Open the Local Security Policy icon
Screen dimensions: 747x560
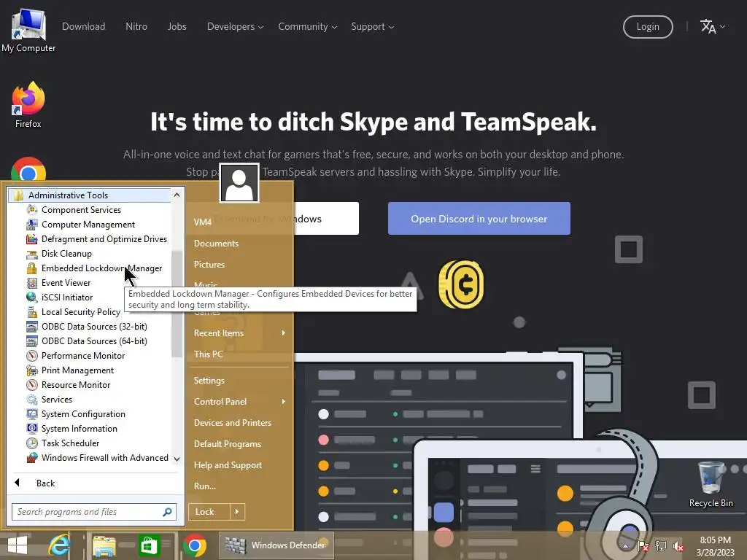click(32, 312)
